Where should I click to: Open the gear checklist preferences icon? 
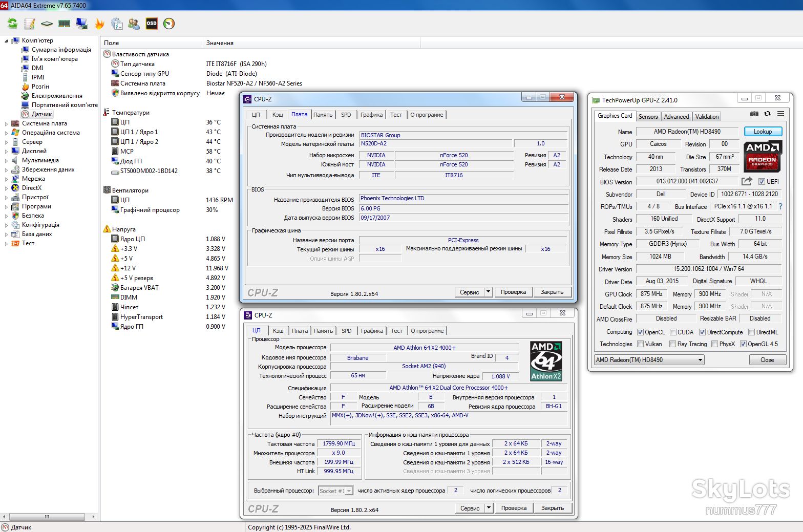tap(117, 24)
